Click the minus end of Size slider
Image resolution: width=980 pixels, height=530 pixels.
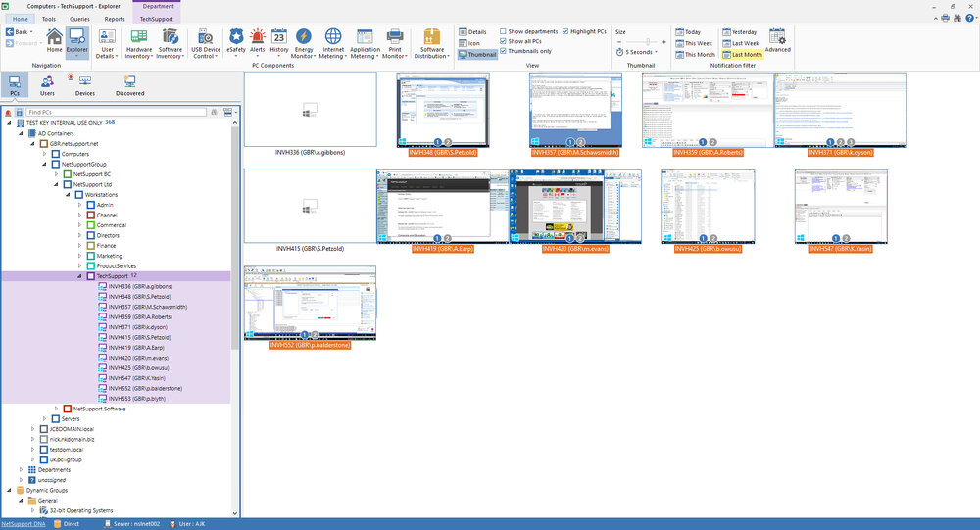click(x=618, y=42)
